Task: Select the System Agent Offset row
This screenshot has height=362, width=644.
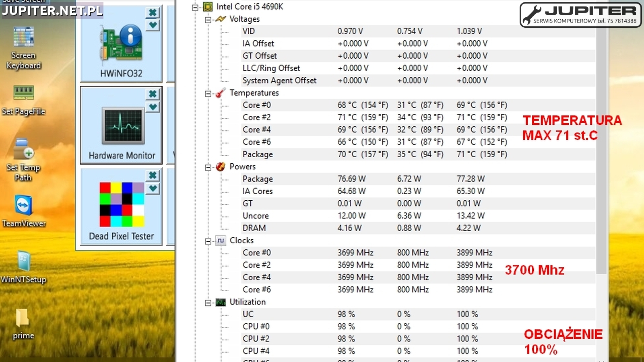Action: pyautogui.click(x=418, y=80)
